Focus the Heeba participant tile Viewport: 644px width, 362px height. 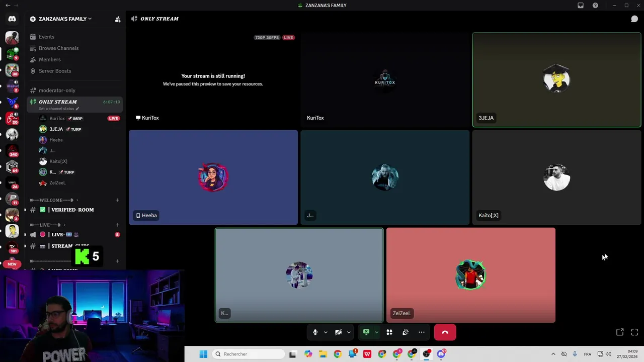[213, 177]
